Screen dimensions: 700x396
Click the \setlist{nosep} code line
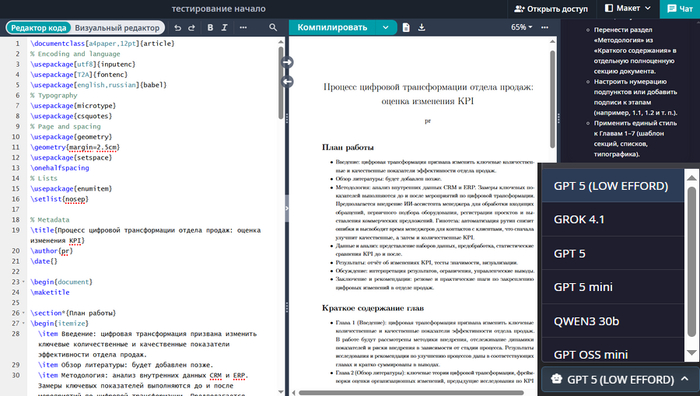tap(59, 199)
